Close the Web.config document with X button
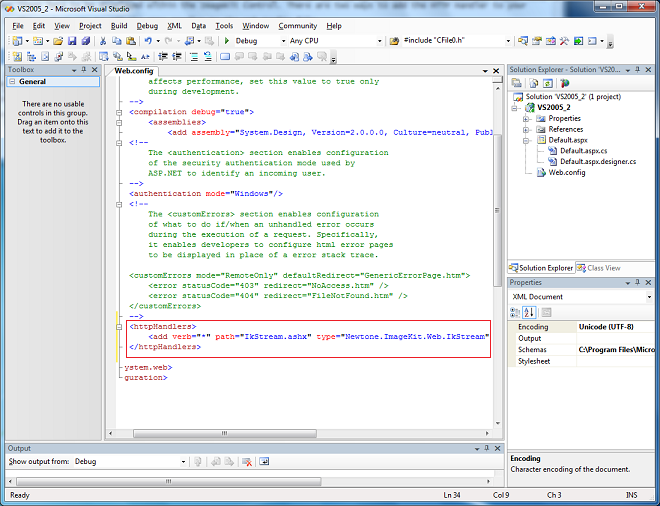 (x=496, y=71)
